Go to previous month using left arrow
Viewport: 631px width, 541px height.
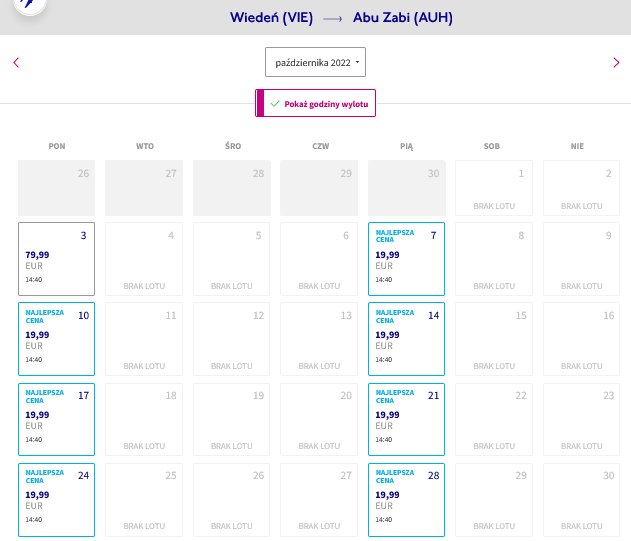(16, 62)
